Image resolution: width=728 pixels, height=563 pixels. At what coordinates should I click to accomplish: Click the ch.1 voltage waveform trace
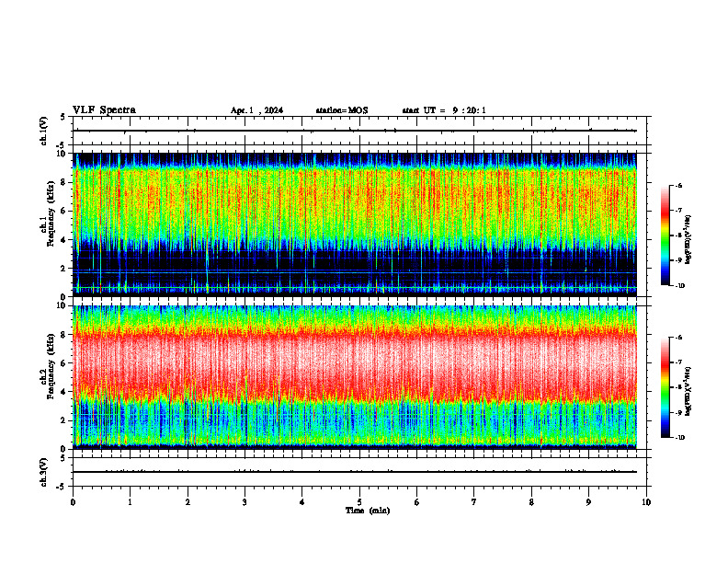tap(355, 131)
